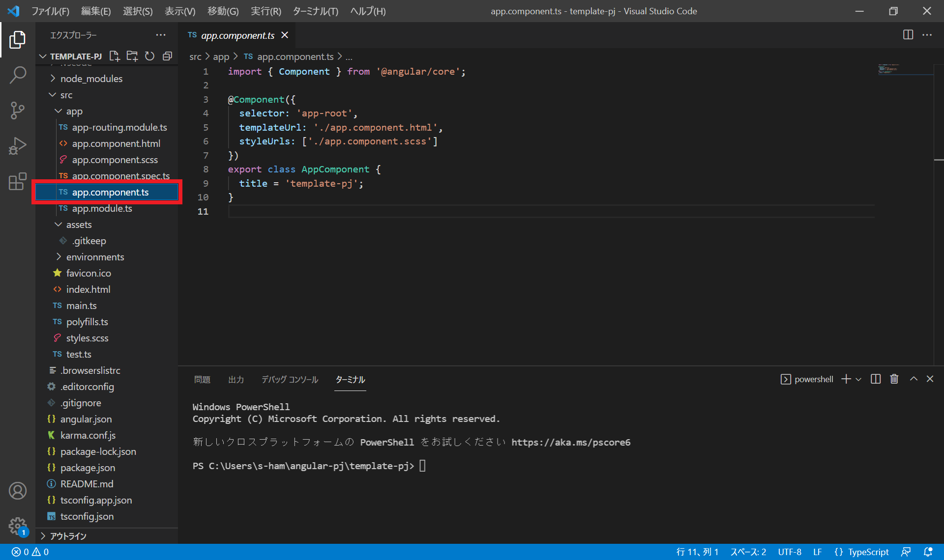944x560 pixels.
Task: Open the new terminal launch profile dropdown
Action: click(858, 379)
